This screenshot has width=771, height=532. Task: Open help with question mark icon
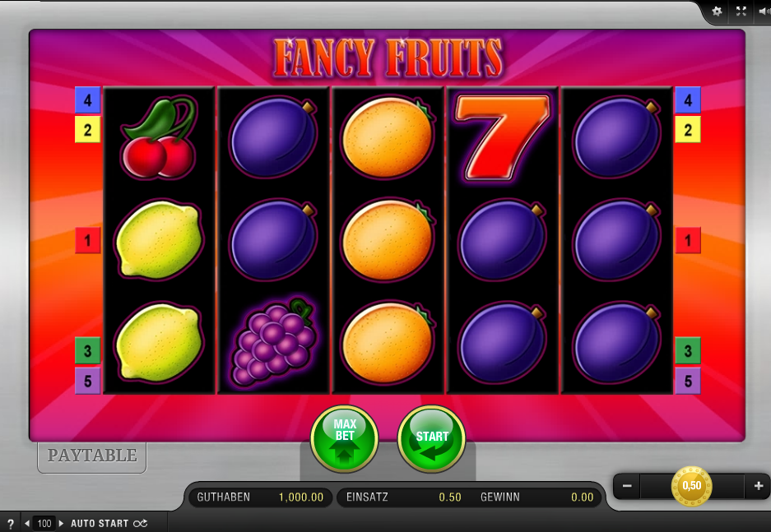[11, 524]
